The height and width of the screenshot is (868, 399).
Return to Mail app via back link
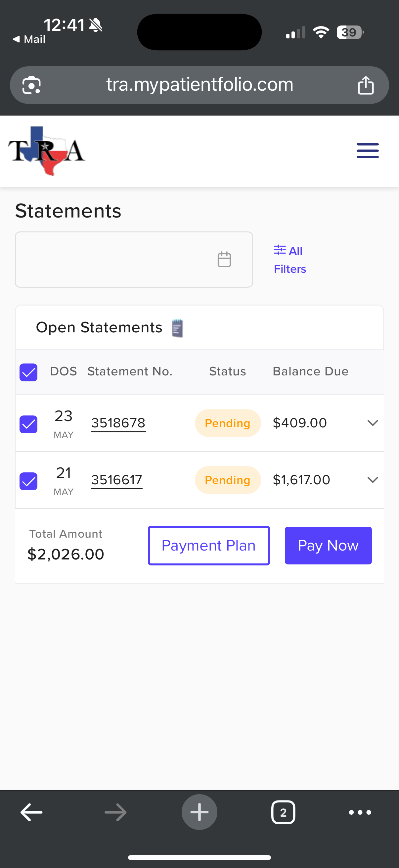[x=29, y=39]
